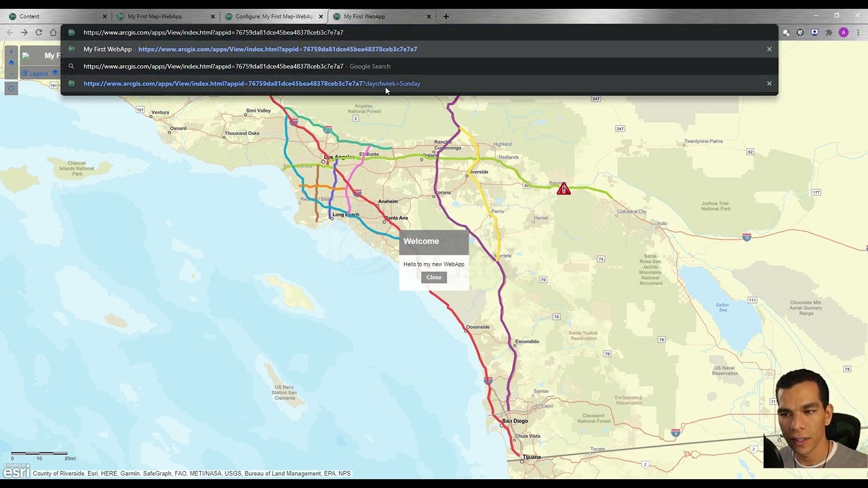
Task: Select the Google Search suggestion row
Action: [419, 66]
